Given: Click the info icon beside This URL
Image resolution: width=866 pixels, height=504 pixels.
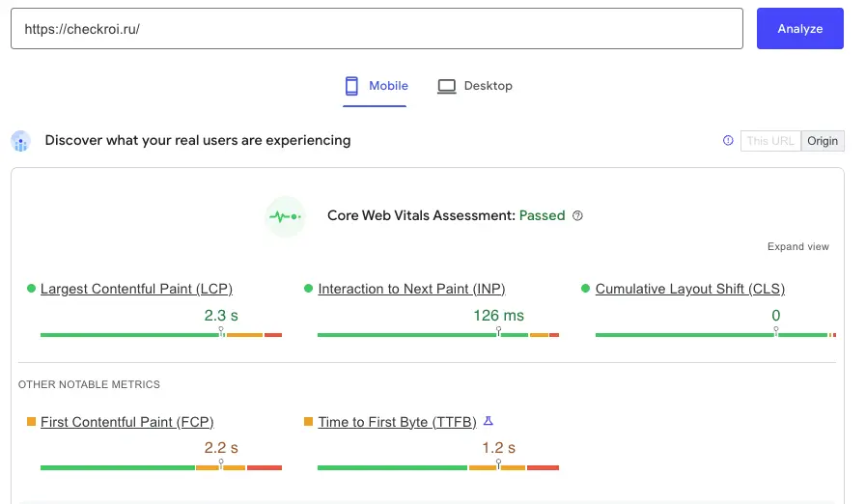Looking at the screenshot, I should point(728,140).
